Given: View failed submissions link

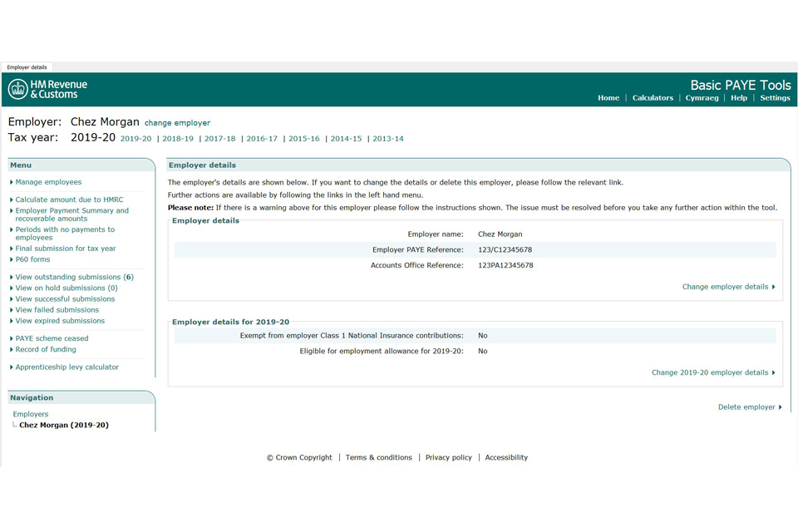Looking at the screenshot, I should coord(57,309).
